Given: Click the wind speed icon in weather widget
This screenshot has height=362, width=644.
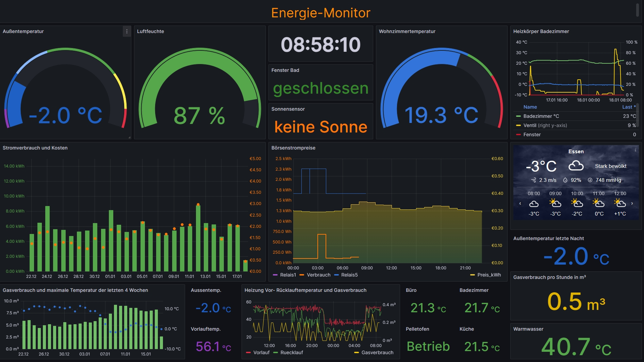Looking at the screenshot, I should 533,180.
